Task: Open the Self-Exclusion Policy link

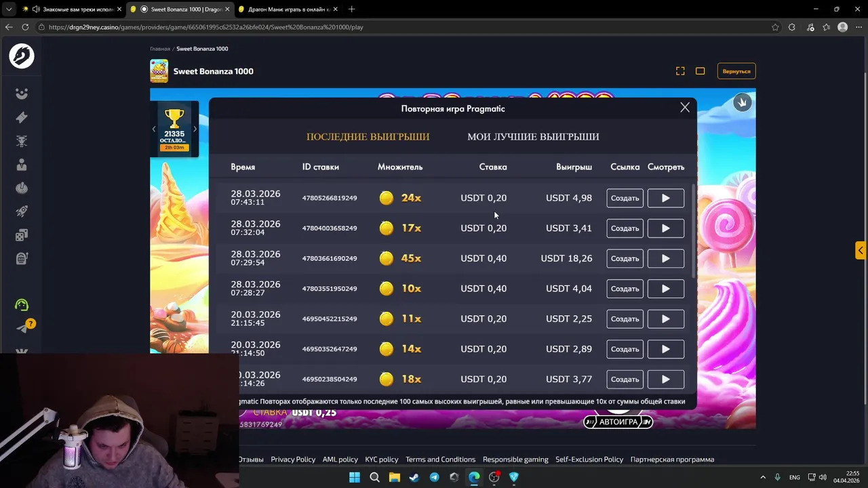Action: point(589,460)
